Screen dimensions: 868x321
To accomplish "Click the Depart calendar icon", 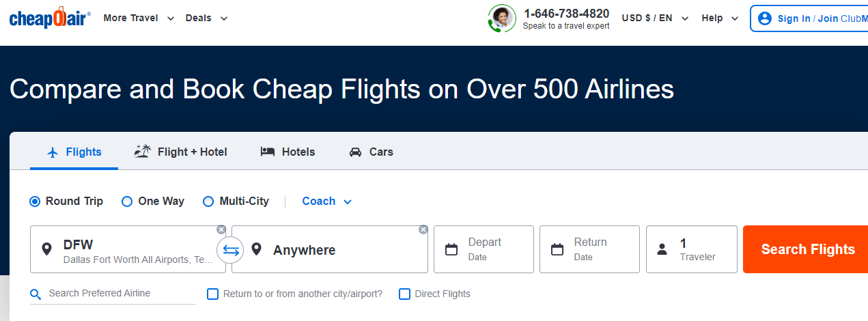I will click(451, 249).
